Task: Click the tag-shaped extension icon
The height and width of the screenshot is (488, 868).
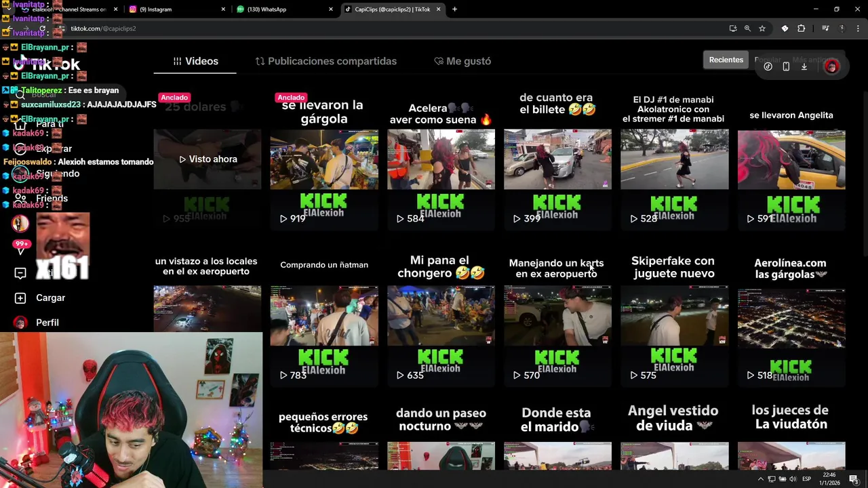Action: coord(785,28)
